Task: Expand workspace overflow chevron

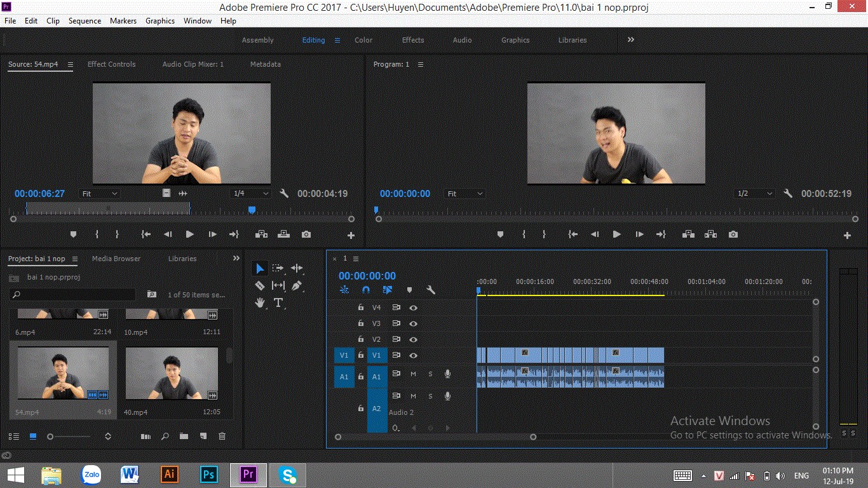Action: (631, 39)
